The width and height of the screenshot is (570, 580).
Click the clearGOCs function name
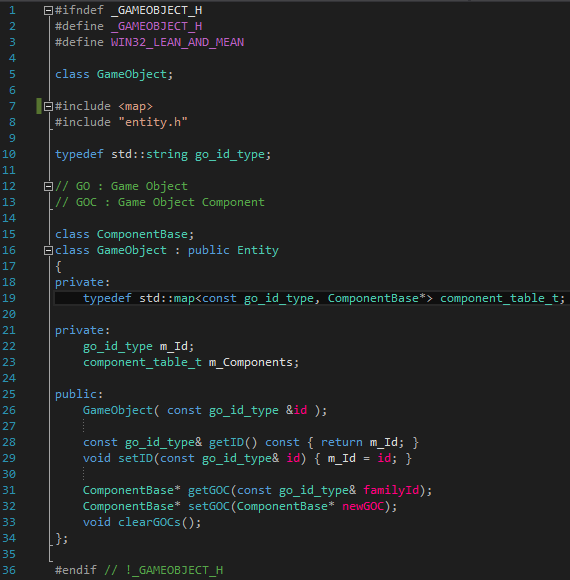149,522
